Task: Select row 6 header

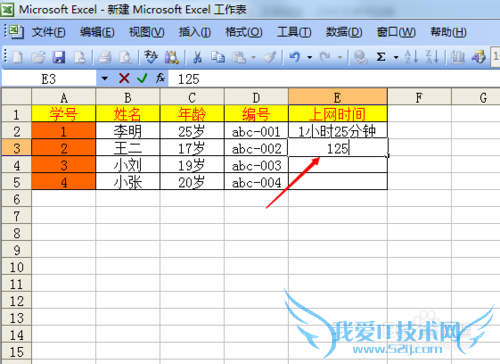Action: pyautogui.click(x=17, y=199)
